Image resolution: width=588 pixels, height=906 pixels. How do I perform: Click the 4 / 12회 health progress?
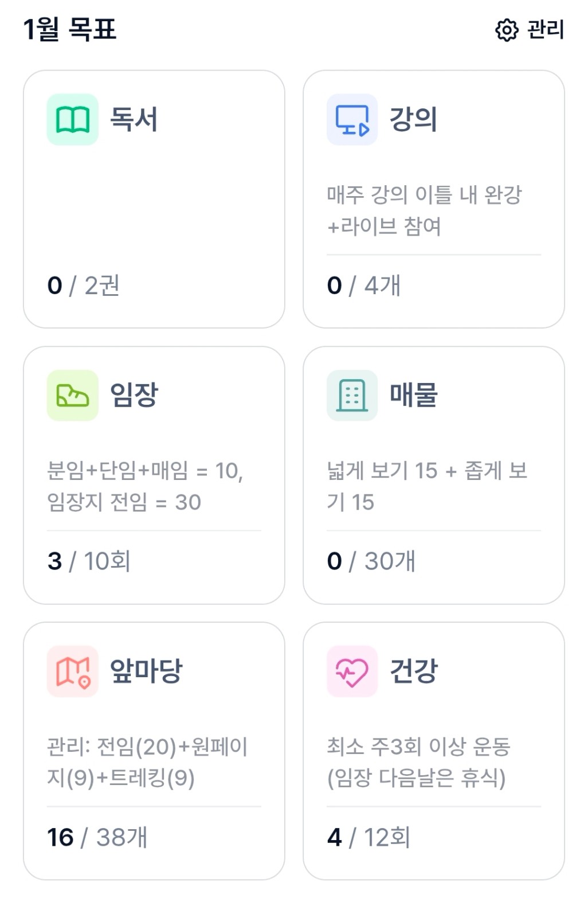tap(369, 837)
